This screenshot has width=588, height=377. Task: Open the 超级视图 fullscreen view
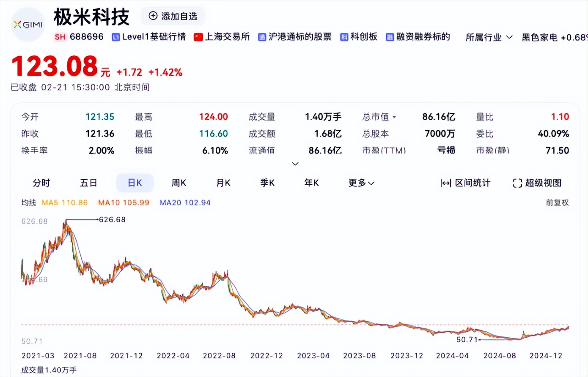tap(537, 183)
